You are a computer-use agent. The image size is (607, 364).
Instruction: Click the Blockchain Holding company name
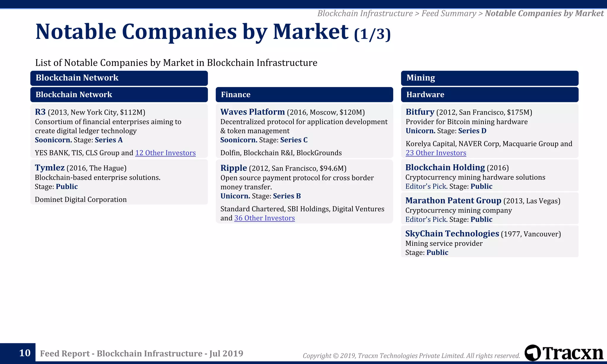click(445, 167)
